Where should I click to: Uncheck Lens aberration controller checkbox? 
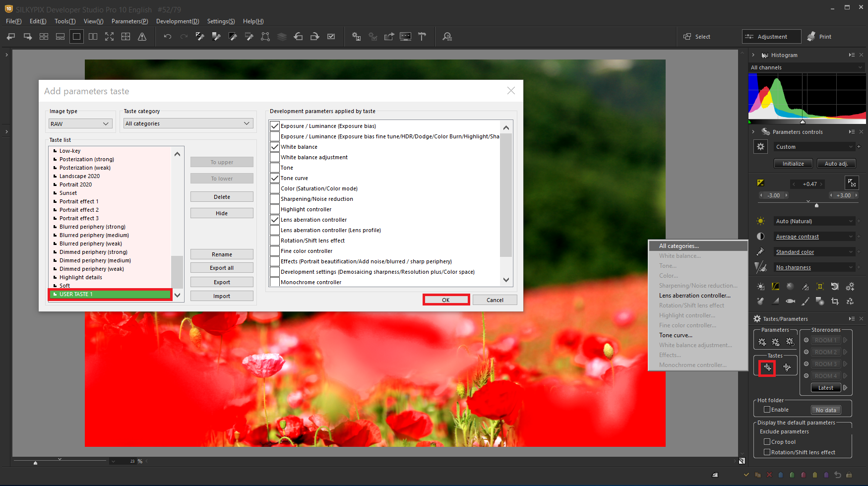[x=275, y=220]
